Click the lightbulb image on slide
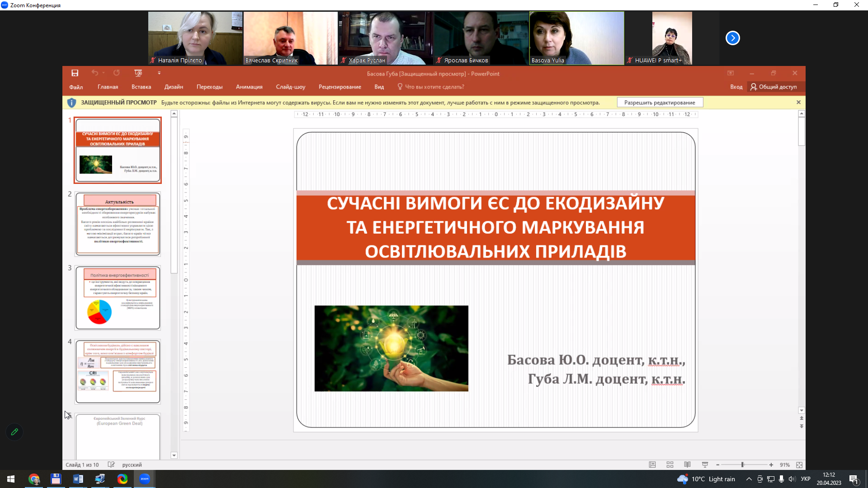The image size is (868, 488). pos(392,348)
